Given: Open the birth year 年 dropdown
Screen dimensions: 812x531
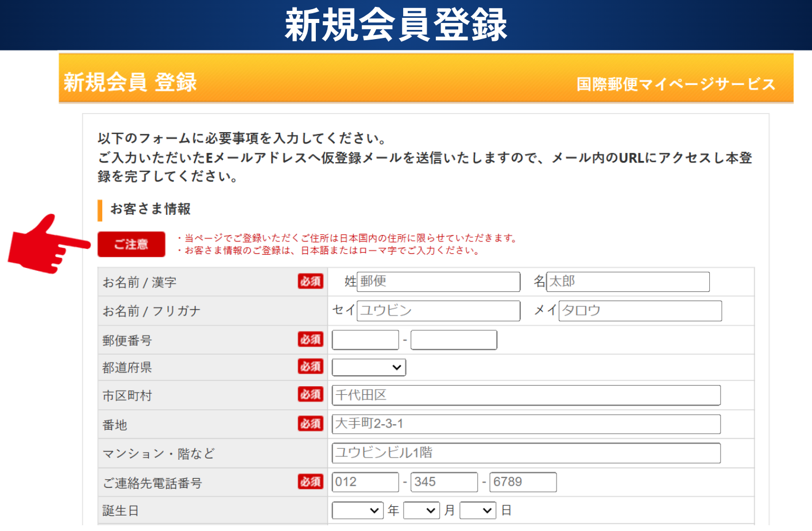Looking at the screenshot, I should click(x=358, y=510).
